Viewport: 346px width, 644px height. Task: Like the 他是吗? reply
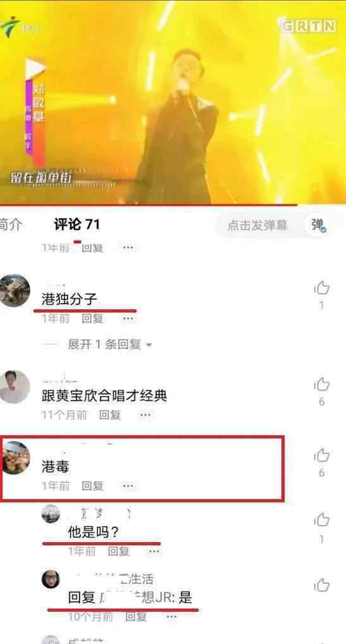pos(322,520)
